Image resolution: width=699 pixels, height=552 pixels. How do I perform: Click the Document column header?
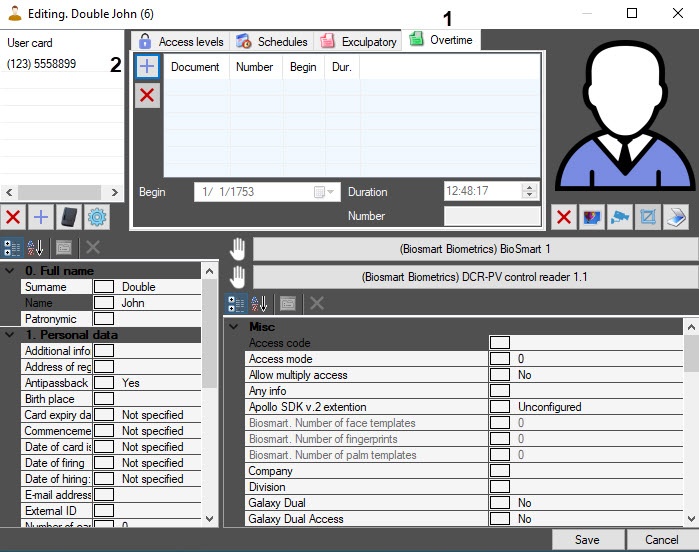point(196,67)
